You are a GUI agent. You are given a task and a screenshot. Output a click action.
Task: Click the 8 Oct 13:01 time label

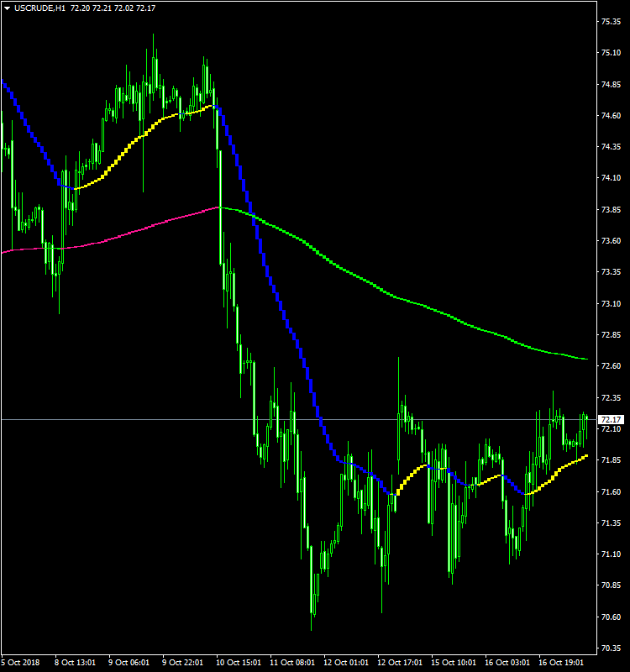[75, 663]
